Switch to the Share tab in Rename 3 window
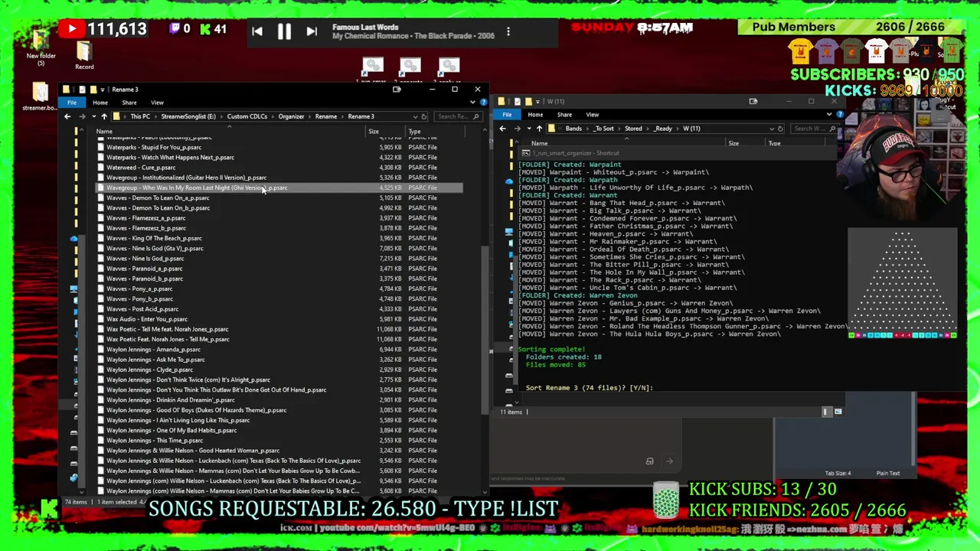980x551 pixels. point(129,103)
